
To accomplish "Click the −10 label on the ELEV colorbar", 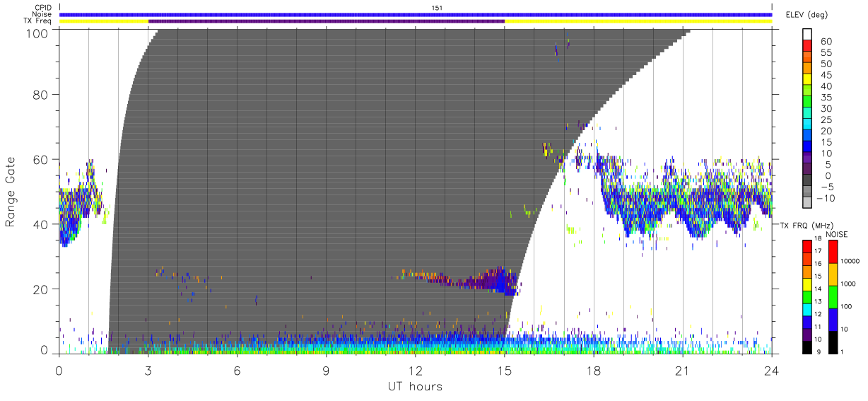I will tap(825, 199).
